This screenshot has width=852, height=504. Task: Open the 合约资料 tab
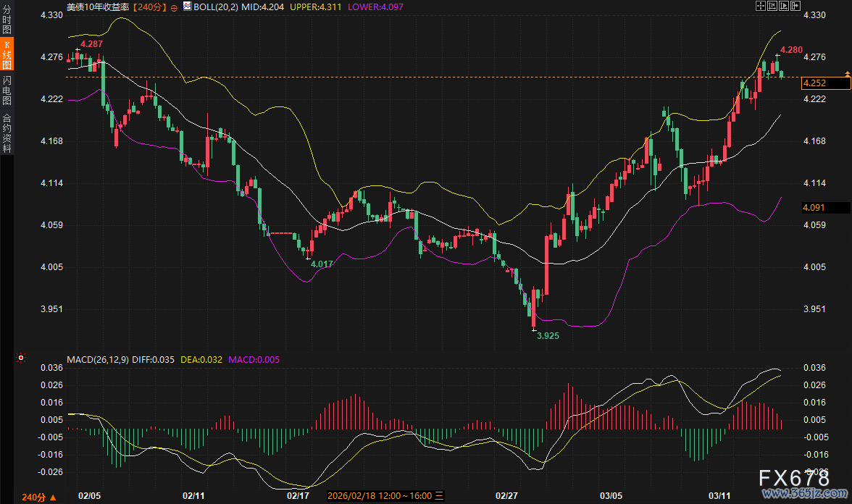7,133
